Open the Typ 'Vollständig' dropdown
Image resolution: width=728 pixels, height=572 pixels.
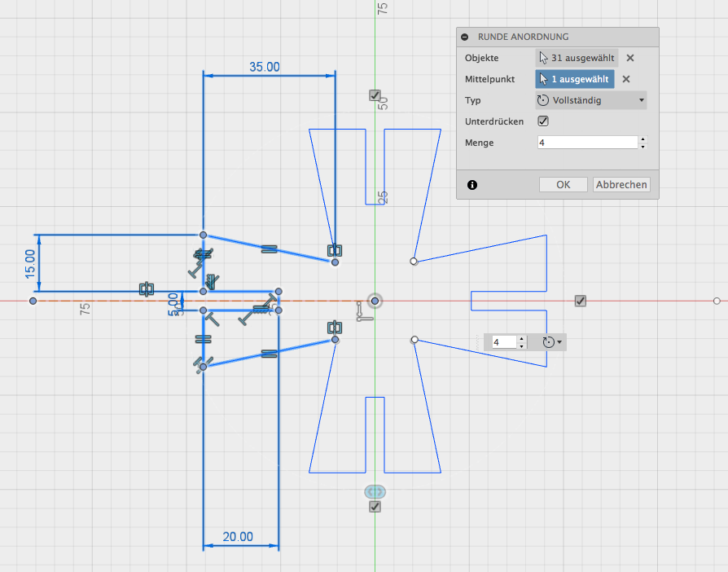point(591,100)
